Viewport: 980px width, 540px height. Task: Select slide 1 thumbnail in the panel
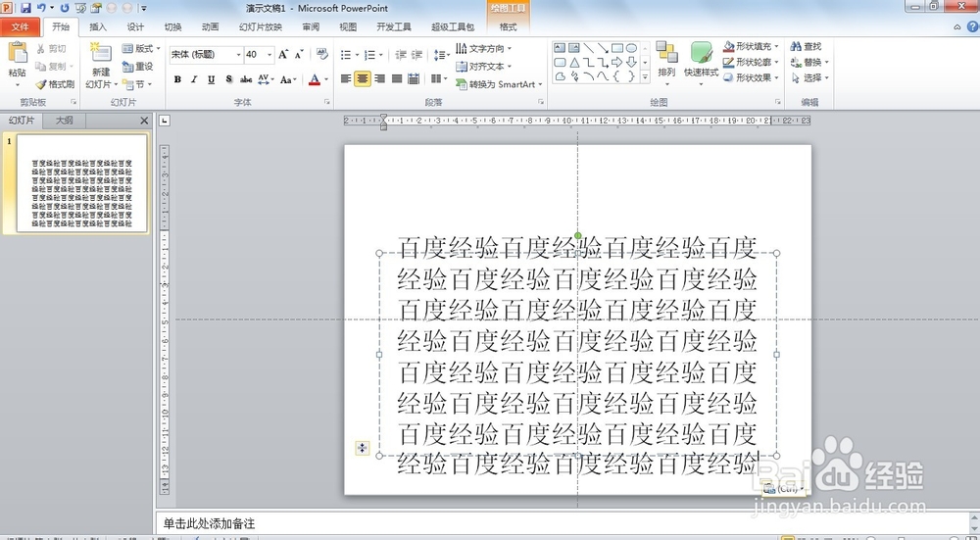81,183
